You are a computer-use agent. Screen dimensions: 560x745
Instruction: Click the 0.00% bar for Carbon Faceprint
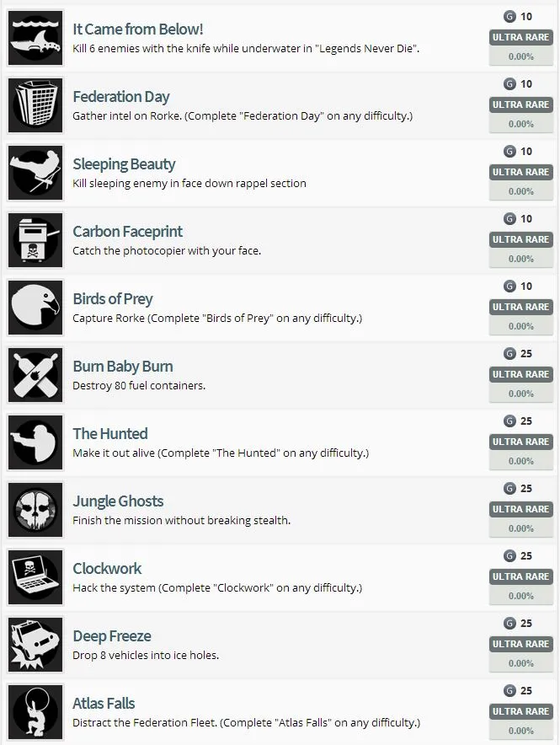(520, 259)
